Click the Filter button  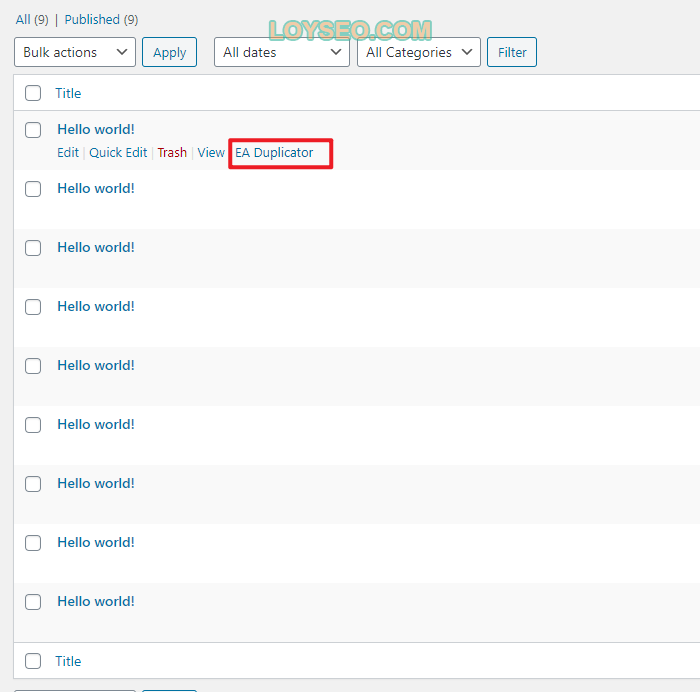[x=512, y=52]
